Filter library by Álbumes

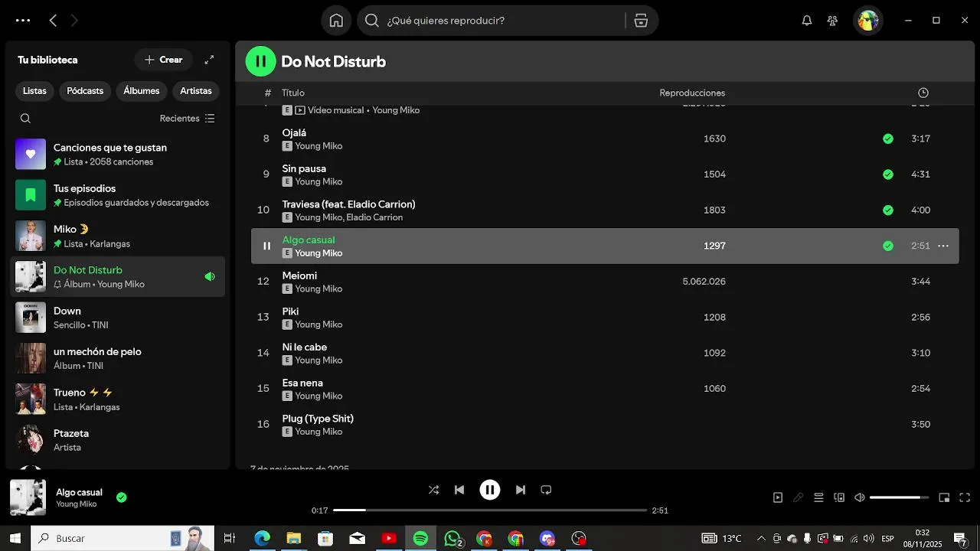pyautogui.click(x=142, y=91)
